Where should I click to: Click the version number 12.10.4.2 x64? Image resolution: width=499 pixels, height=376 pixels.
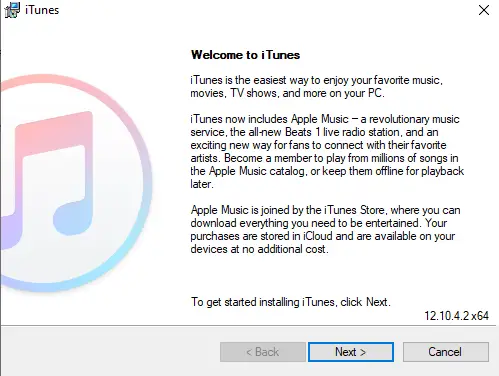tap(456, 315)
